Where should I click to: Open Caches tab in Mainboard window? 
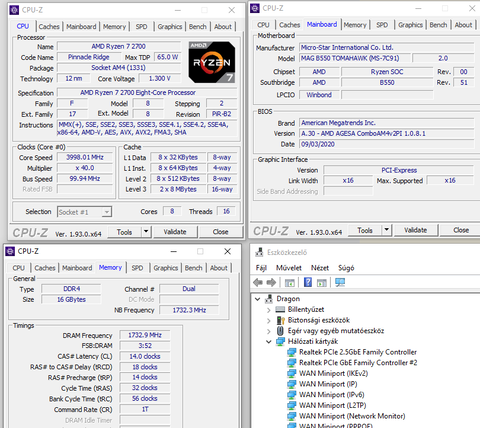(289, 25)
